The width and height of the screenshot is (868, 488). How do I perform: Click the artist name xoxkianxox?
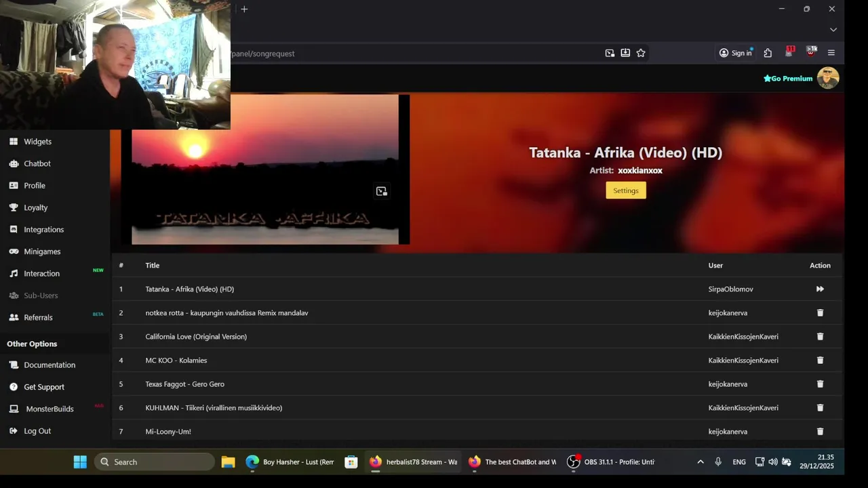(x=639, y=171)
